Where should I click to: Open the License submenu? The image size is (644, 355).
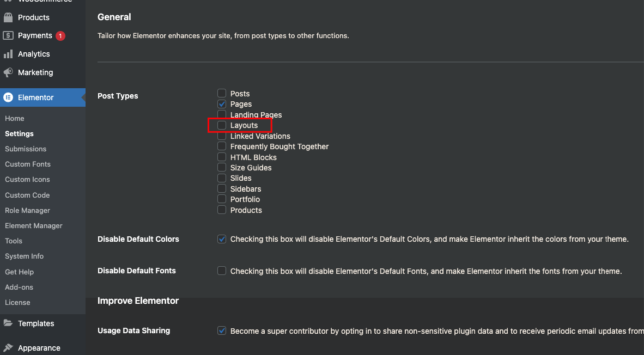pos(17,303)
